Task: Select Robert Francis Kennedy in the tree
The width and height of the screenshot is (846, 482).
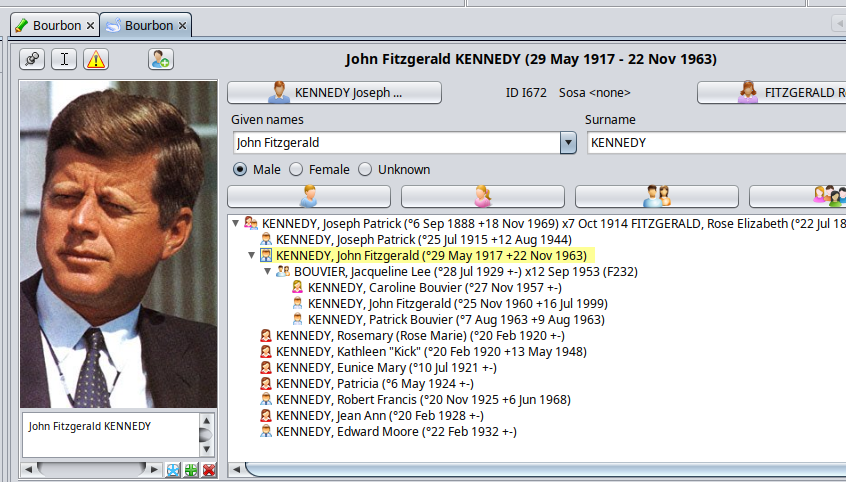Action: point(422,400)
